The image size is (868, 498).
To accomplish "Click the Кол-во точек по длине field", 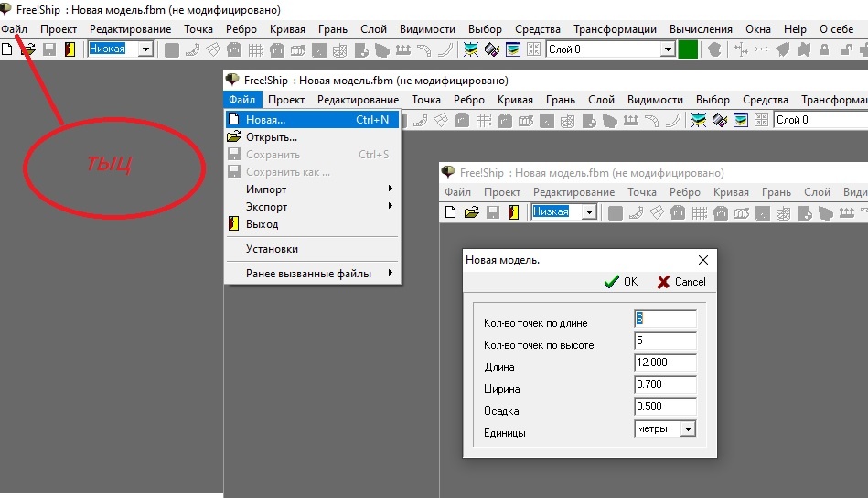I will tap(665, 319).
